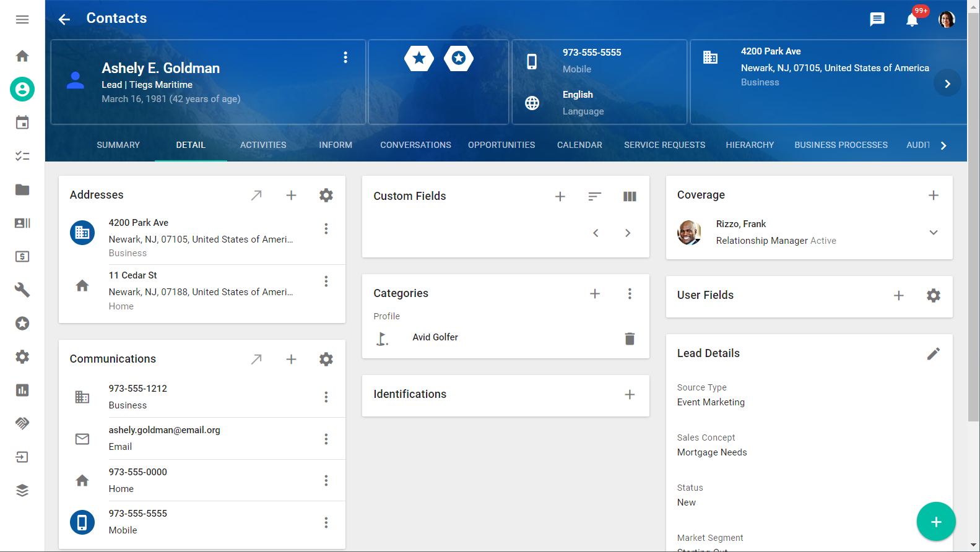
Task: Click the Addresses settings gear
Action: (326, 196)
